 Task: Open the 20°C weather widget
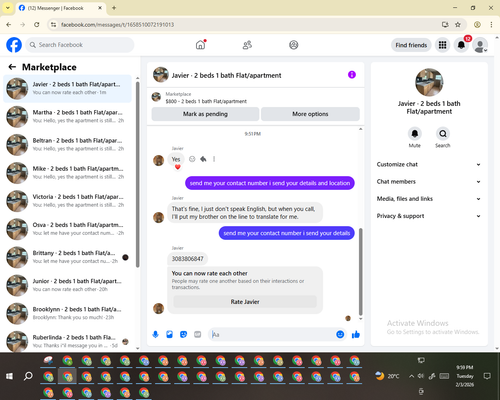(x=387, y=376)
